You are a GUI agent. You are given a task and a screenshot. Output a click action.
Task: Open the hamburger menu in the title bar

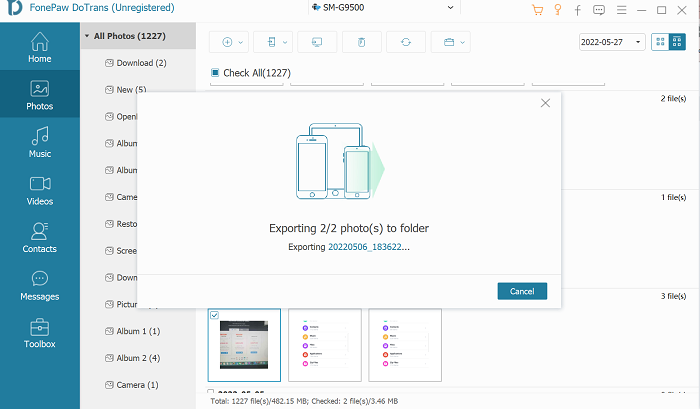[621, 10]
